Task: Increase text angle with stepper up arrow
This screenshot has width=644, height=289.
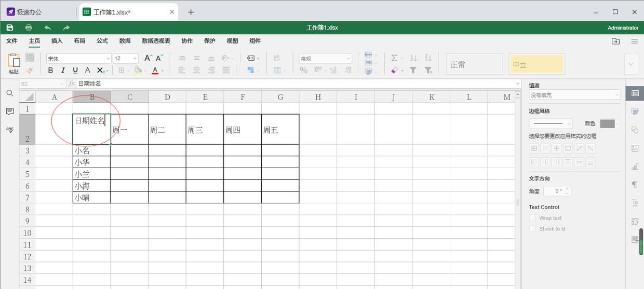Action: tap(567, 189)
